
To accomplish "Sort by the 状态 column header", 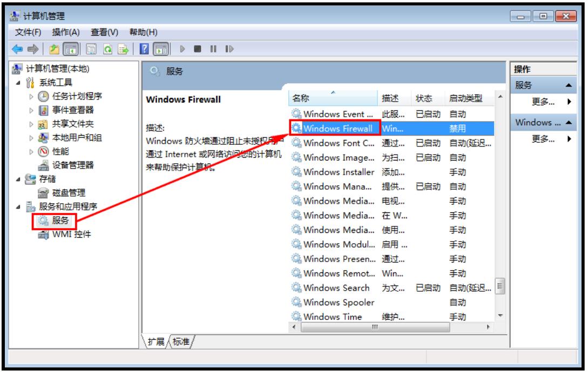I will point(428,98).
